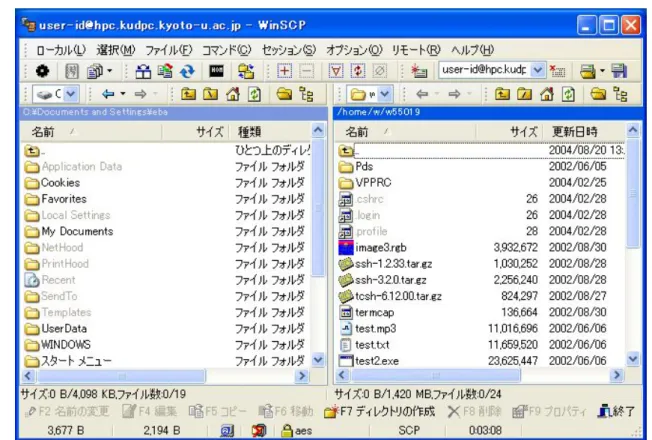The width and height of the screenshot is (652, 440).
Task: Click the 終了 quit button
Action: pos(616,412)
